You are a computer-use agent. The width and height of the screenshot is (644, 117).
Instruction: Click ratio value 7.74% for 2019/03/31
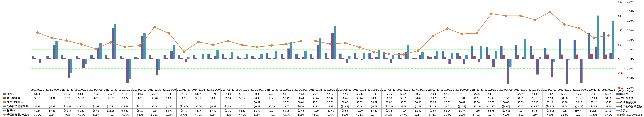[x=491, y=115]
